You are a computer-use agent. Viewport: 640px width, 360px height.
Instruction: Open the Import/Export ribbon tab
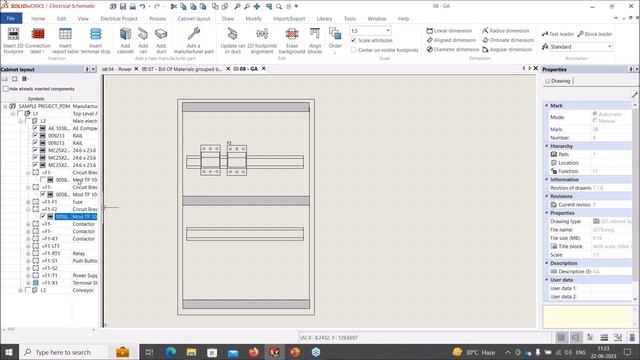point(289,19)
